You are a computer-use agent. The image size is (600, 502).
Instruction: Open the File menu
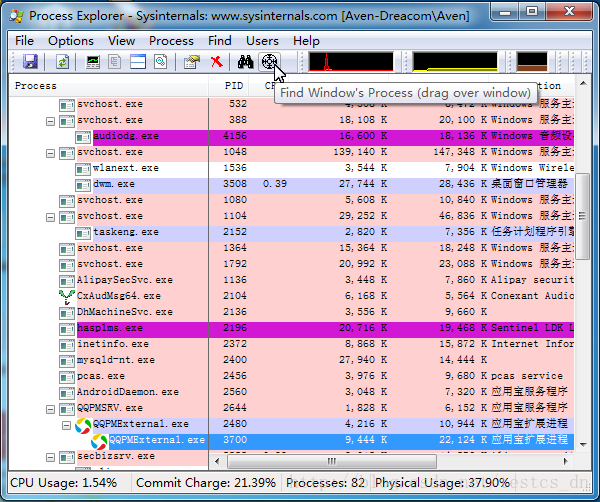(x=24, y=41)
